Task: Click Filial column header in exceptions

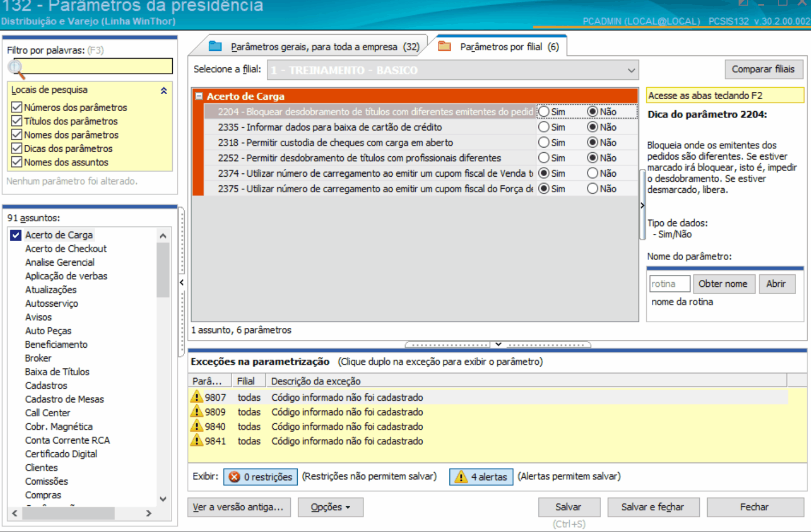Action: [x=248, y=381]
